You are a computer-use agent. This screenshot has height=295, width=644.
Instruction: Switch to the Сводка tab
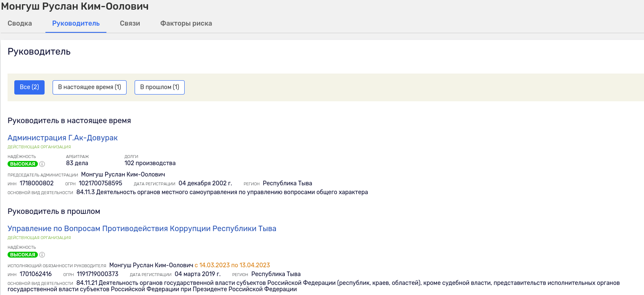point(20,24)
